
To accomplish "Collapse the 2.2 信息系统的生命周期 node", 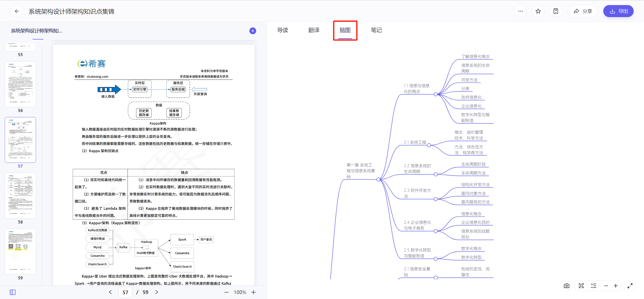I will click(x=436, y=174).
